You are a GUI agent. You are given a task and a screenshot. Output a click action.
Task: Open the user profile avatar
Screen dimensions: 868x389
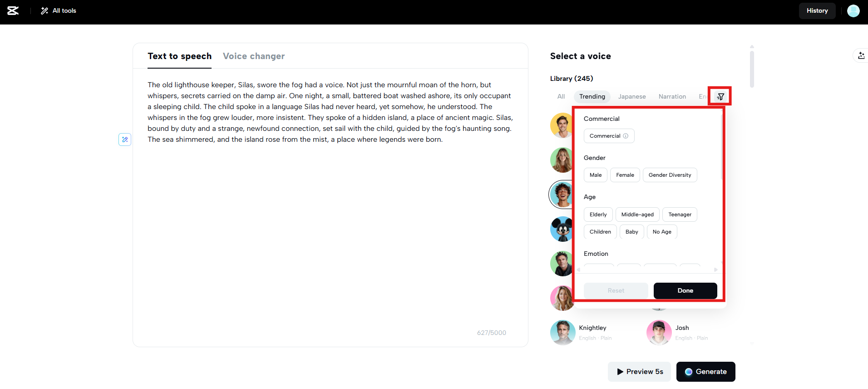(853, 10)
